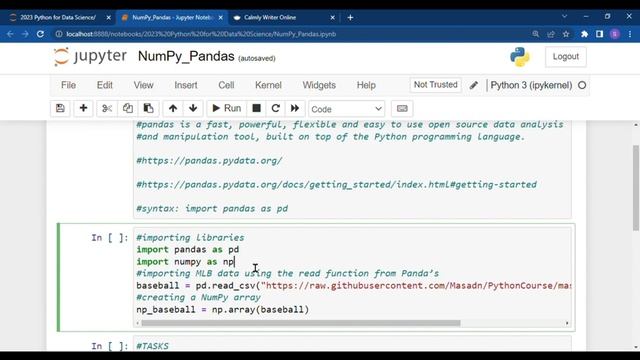The image size is (640, 360).
Task: Click the Logout button
Action: [566, 57]
